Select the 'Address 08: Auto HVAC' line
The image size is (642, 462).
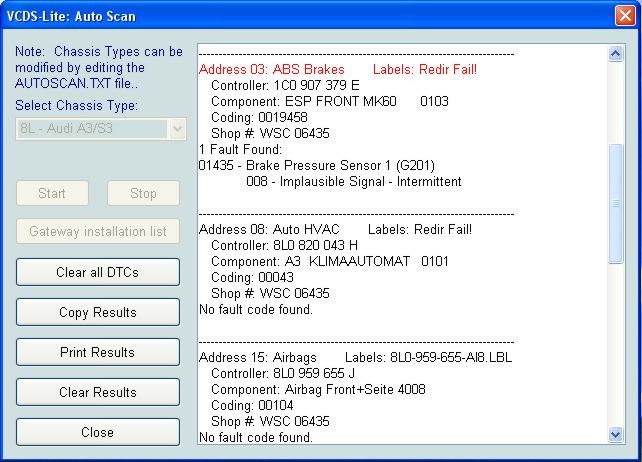pyautogui.click(x=269, y=229)
